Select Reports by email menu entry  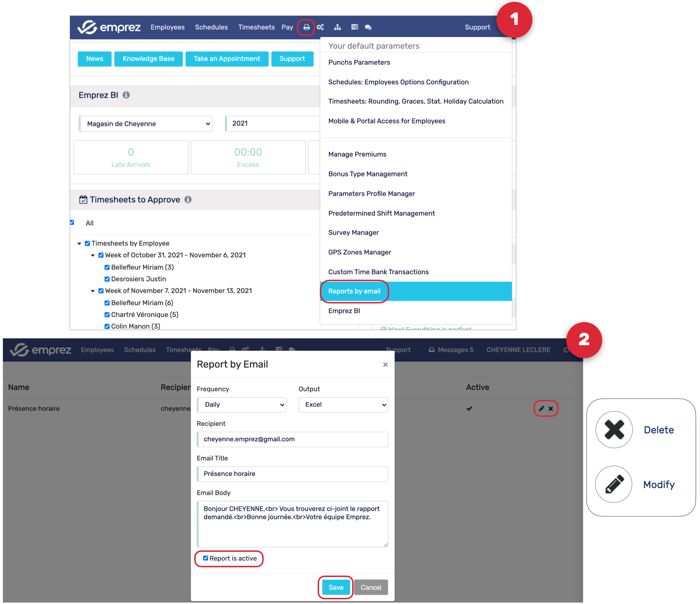point(354,291)
